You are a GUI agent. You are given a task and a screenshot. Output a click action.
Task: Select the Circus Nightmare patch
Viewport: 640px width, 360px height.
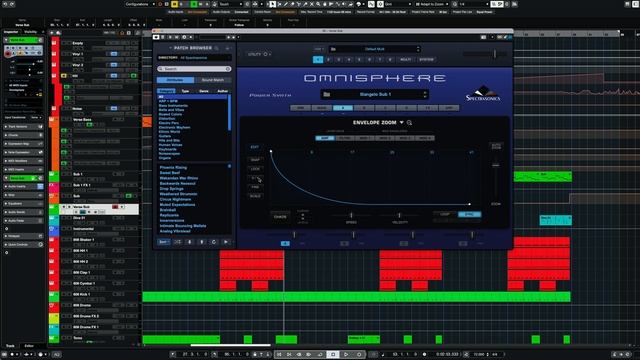click(175, 199)
